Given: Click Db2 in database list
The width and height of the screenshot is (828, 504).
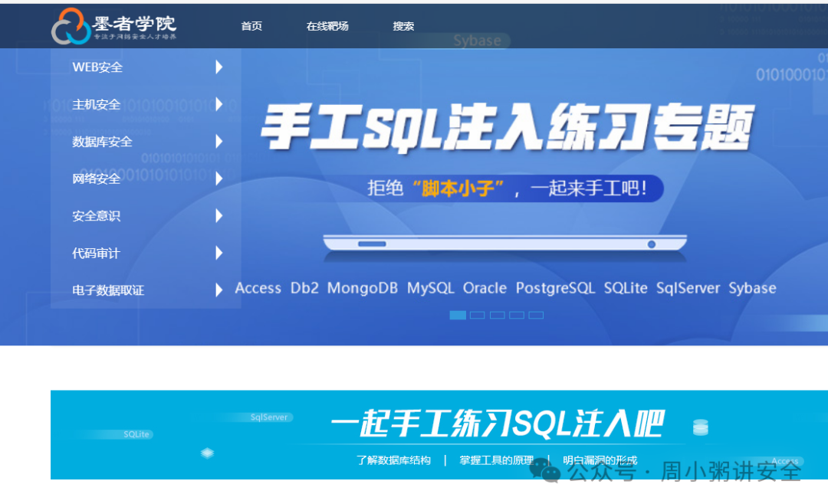Looking at the screenshot, I should pyautogui.click(x=304, y=288).
